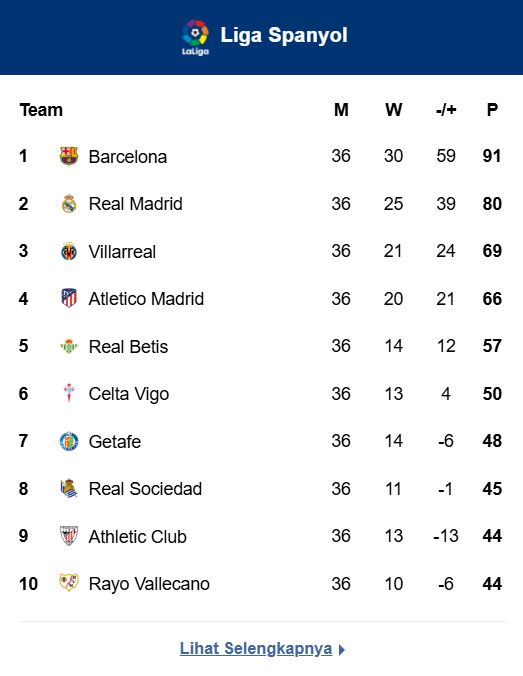The image size is (523, 676).
Task: Select the Rayo Vallecano team name
Action: (149, 584)
